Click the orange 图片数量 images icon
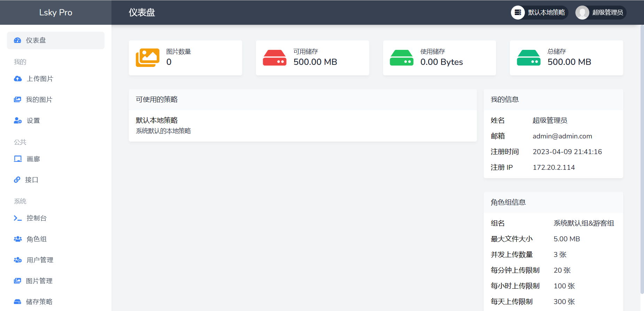 click(148, 58)
